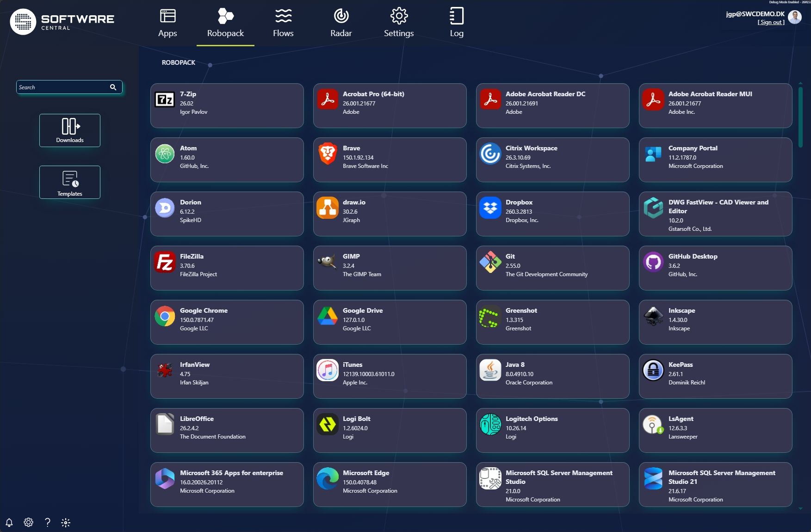This screenshot has width=811, height=532.
Task: Click the Inkscape icon
Action: point(653,316)
